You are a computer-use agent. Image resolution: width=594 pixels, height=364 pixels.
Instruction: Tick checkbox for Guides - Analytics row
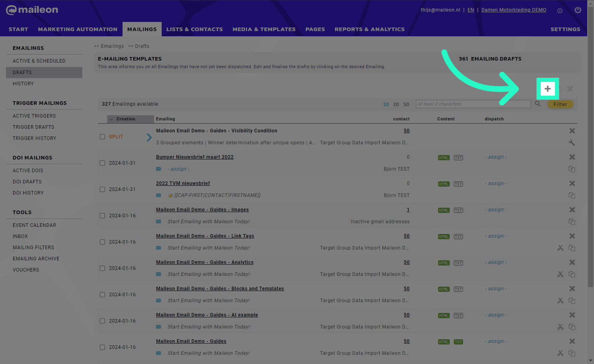pos(102,268)
